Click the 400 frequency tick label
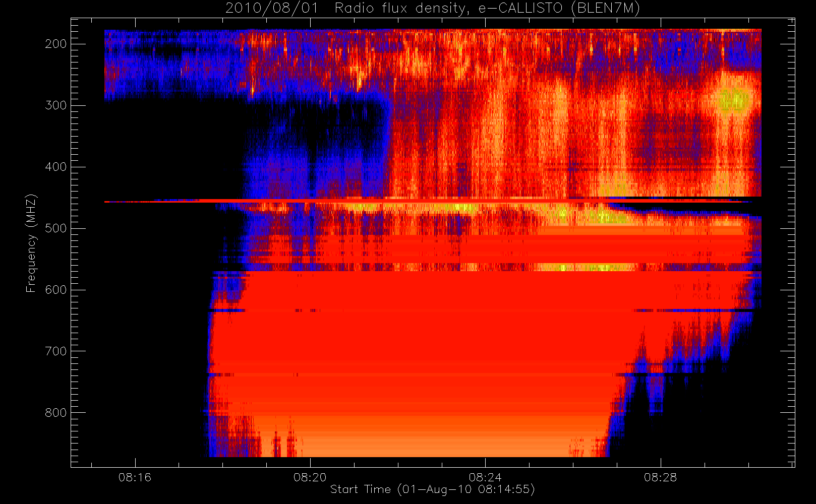This screenshot has width=816, height=504. 56,167
